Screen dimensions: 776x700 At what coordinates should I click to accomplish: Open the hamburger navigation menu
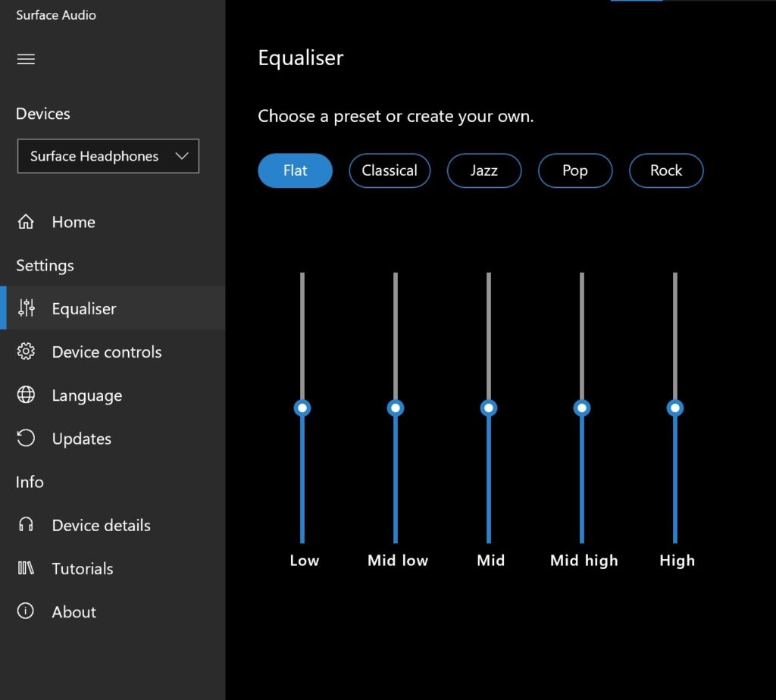point(26,59)
